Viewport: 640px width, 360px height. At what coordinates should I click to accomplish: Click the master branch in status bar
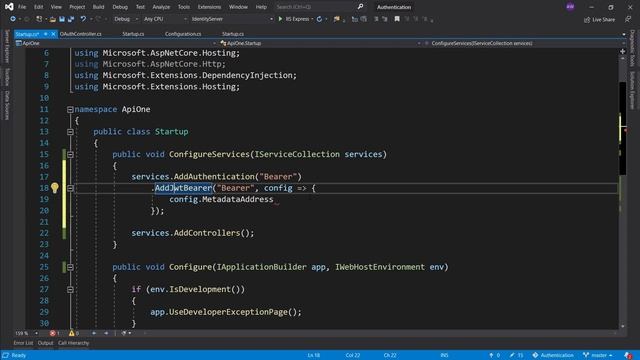click(x=598, y=355)
